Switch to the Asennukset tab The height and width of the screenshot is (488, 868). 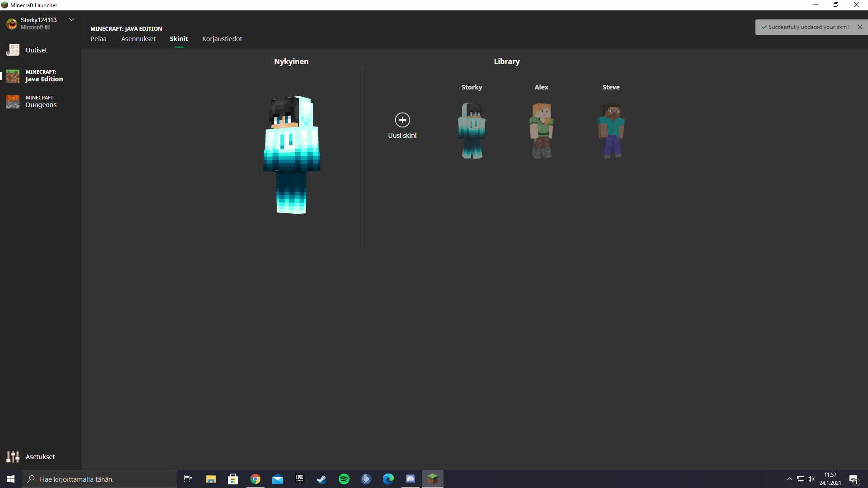pos(138,39)
